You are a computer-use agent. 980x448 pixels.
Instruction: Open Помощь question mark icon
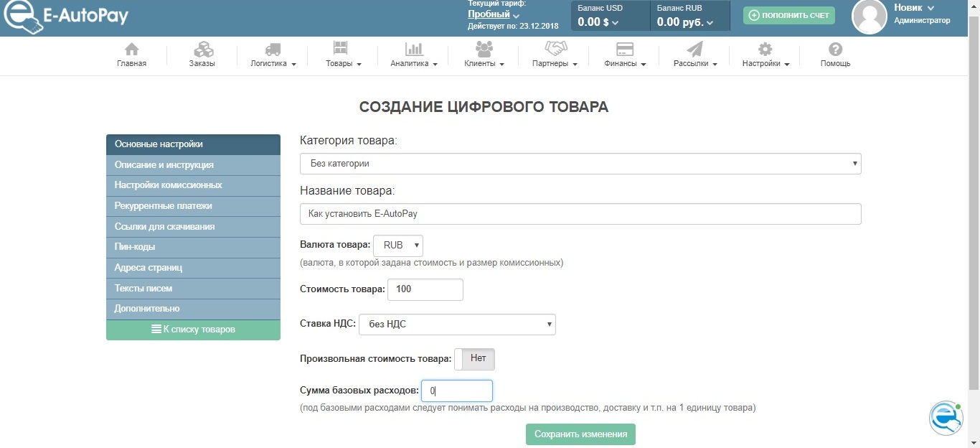[x=835, y=50]
